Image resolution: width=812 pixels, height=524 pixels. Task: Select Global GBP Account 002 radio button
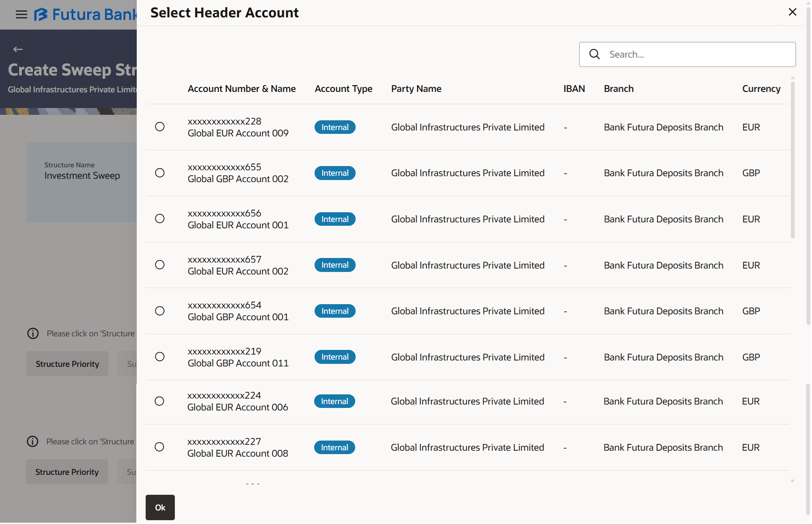click(160, 173)
